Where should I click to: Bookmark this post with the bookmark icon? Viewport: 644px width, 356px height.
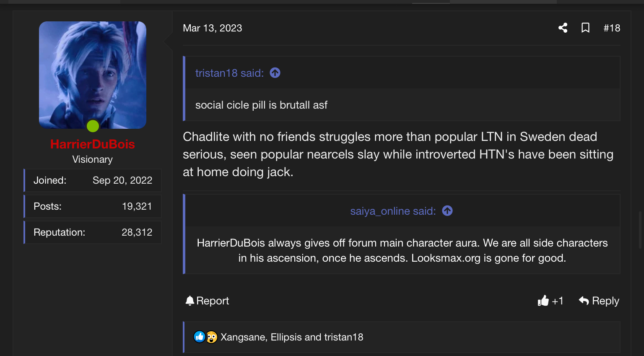click(x=585, y=28)
